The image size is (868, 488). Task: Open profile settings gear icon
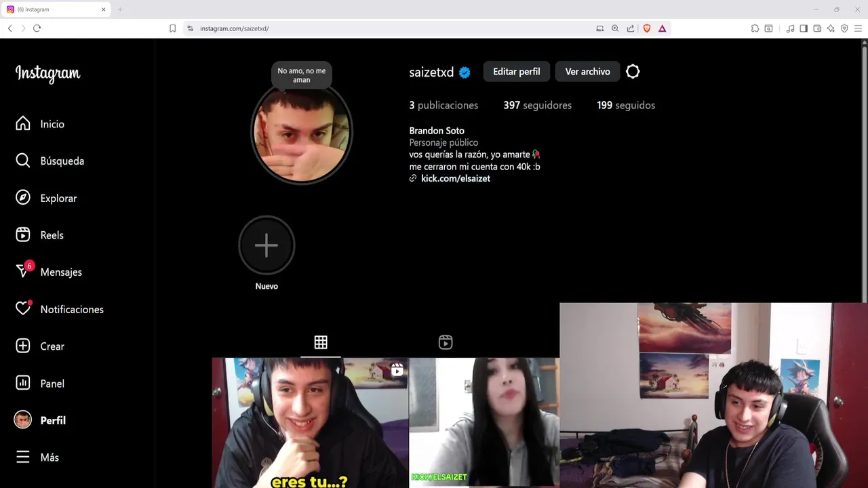click(633, 71)
